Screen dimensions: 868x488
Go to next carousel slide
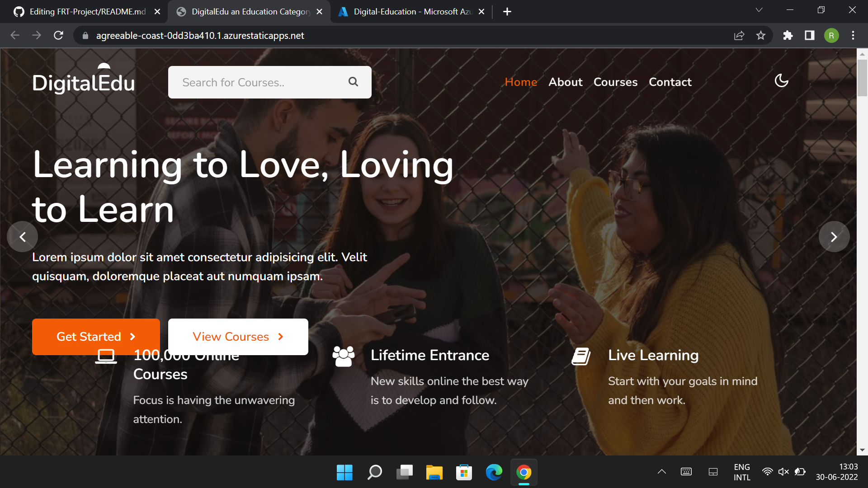point(834,237)
